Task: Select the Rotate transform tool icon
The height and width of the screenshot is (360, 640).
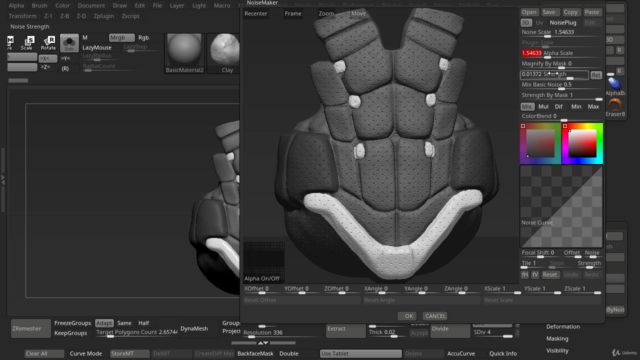Action: [x=49, y=42]
